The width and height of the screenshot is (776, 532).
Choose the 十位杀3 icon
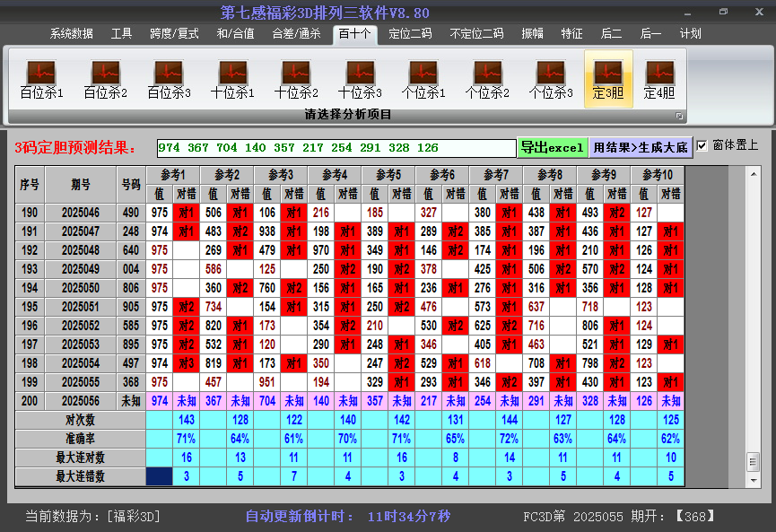(360, 79)
